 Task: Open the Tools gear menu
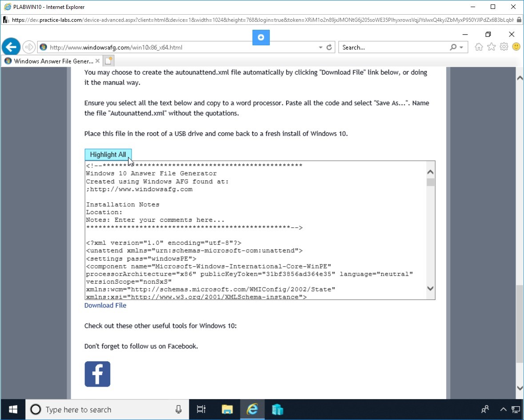(x=504, y=47)
